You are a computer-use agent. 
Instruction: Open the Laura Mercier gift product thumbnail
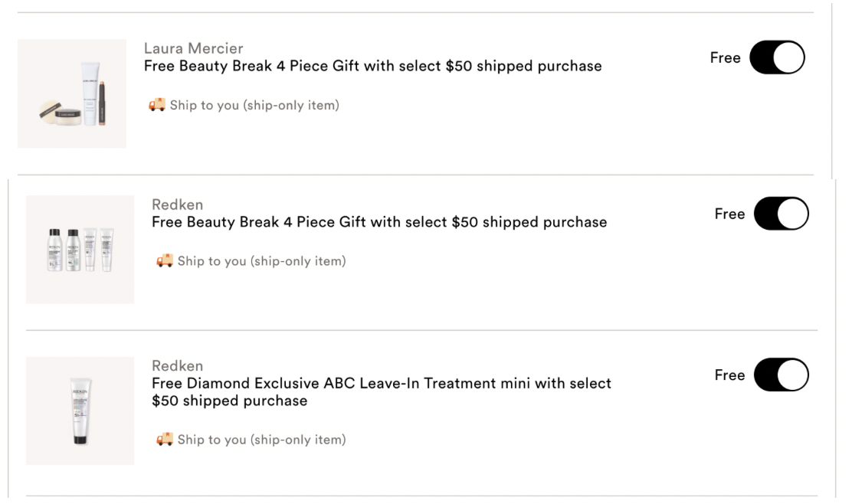[x=72, y=93]
